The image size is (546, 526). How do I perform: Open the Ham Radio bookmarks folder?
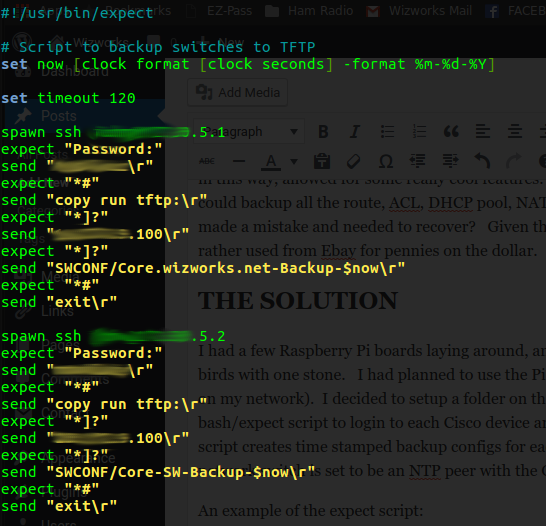click(309, 11)
